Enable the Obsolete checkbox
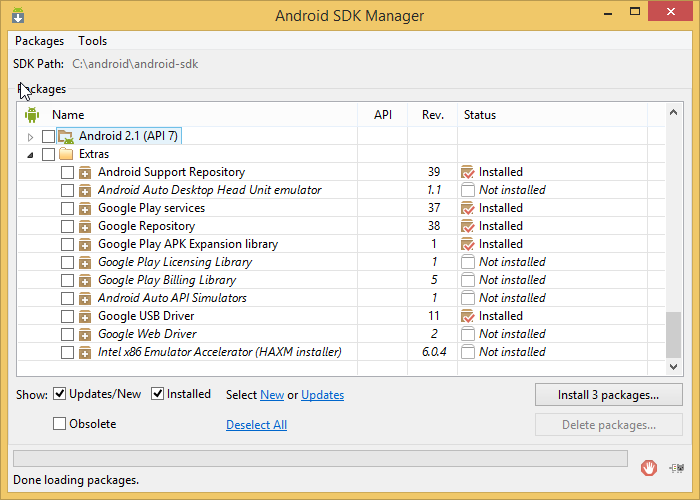700x500 pixels. coord(60,424)
